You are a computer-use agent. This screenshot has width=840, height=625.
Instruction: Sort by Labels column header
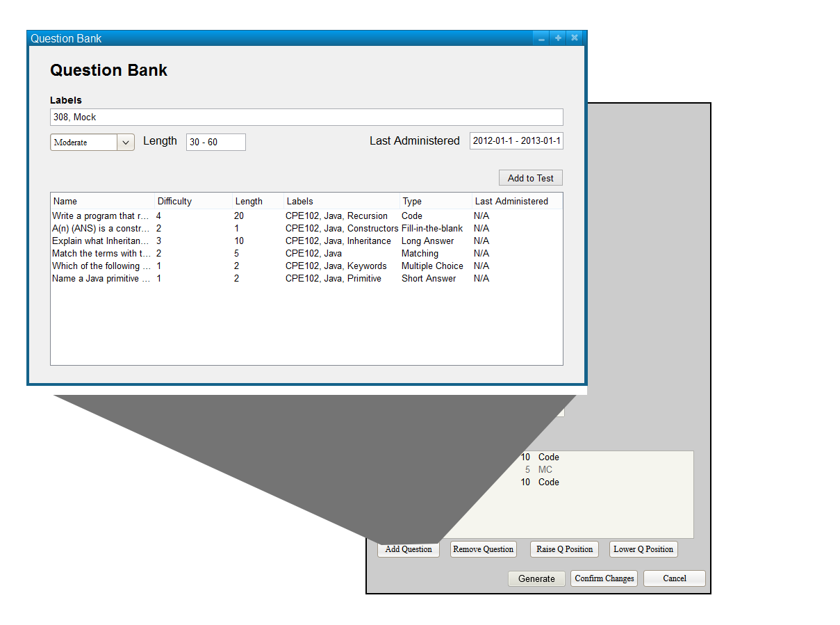coord(341,202)
